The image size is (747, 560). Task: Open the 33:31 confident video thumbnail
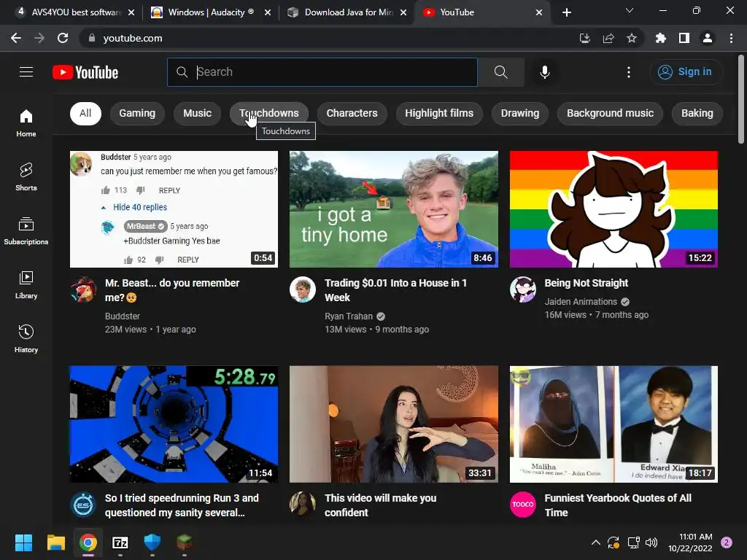coord(394,424)
